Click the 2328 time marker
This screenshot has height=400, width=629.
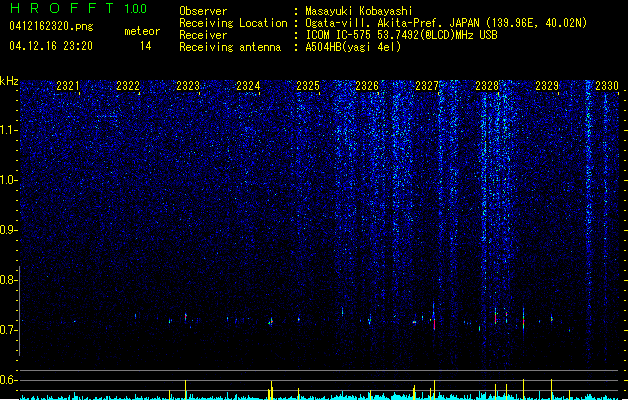pos(487,86)
